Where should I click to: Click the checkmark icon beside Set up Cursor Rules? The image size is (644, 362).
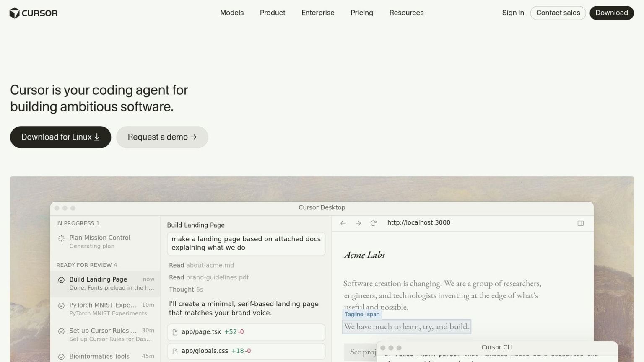[x=61, y=331]
